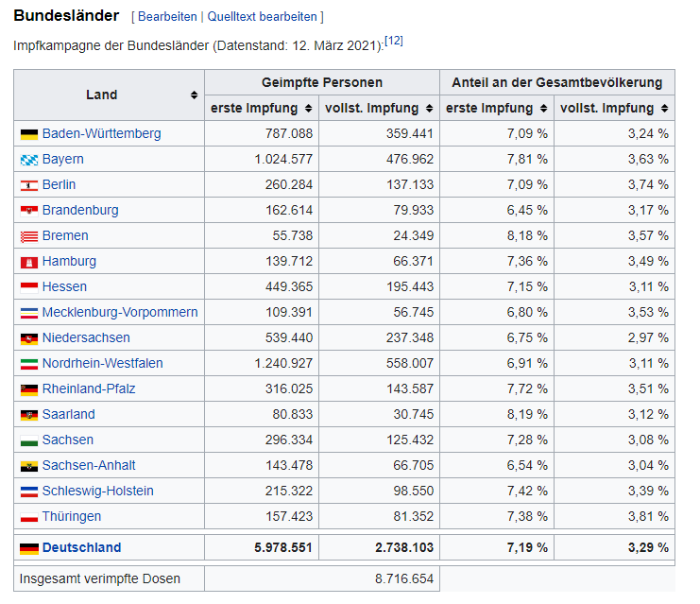Viewport: 700px width, 604px height.
Task: Click the Sachsen-Anhalt flag icon
Action: pyautogui.click(x=28, y=466)
